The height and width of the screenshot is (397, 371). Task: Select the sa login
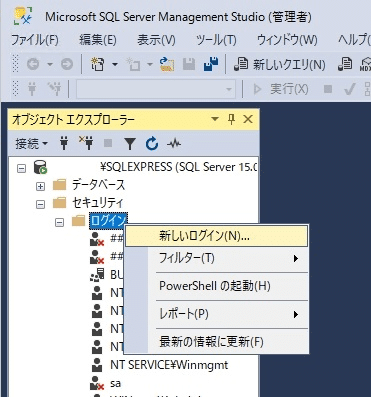coord(115,383)
